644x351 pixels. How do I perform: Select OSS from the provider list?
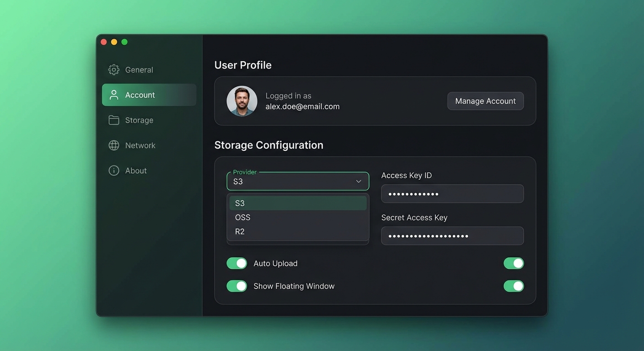[242, 217]
